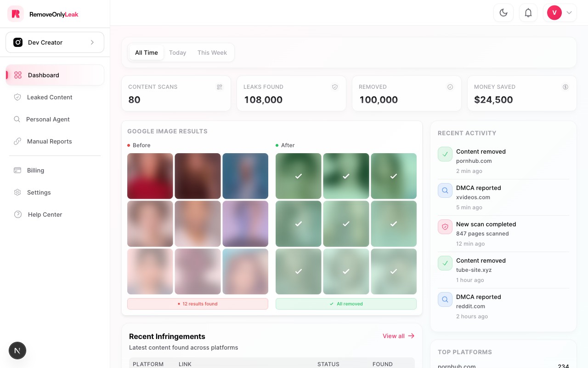Click View all infringements link

(x=398, y=336)
